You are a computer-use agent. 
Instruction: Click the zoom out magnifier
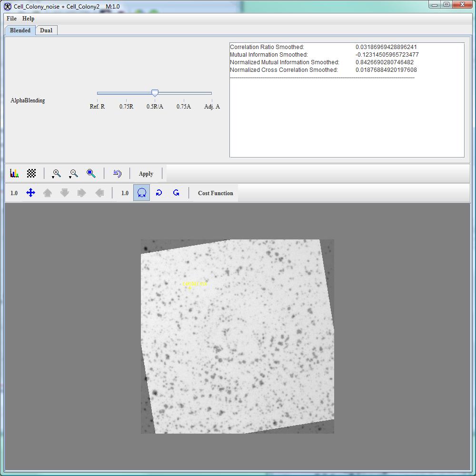(74, 174)
